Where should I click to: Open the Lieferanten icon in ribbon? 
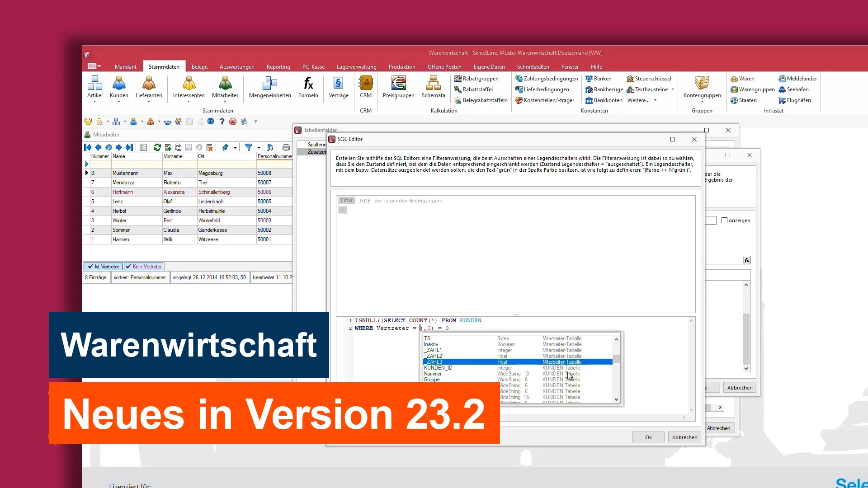tap(149, 84)
